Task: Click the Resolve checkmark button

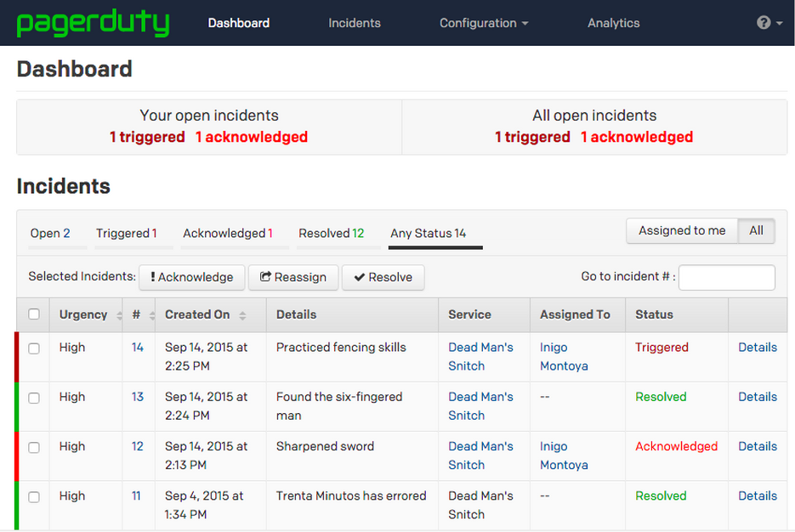Action: [x=383, y=277]
